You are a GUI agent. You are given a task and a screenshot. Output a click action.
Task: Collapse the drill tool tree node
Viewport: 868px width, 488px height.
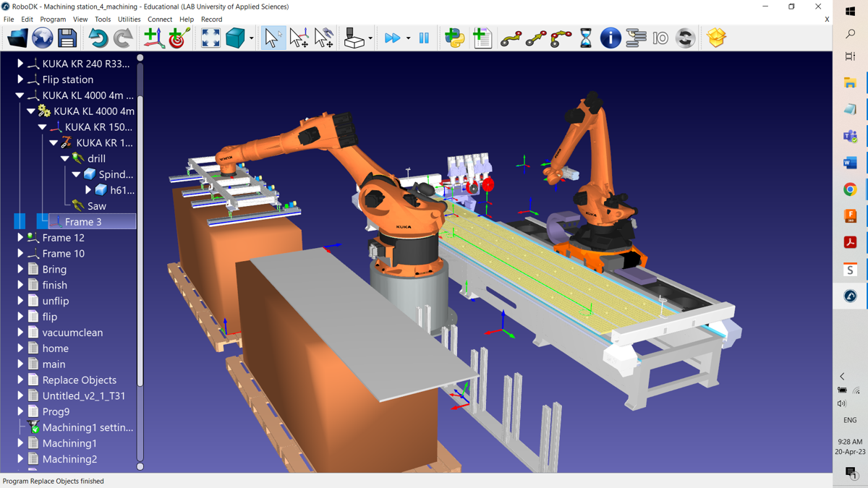[x=65, y=158]
